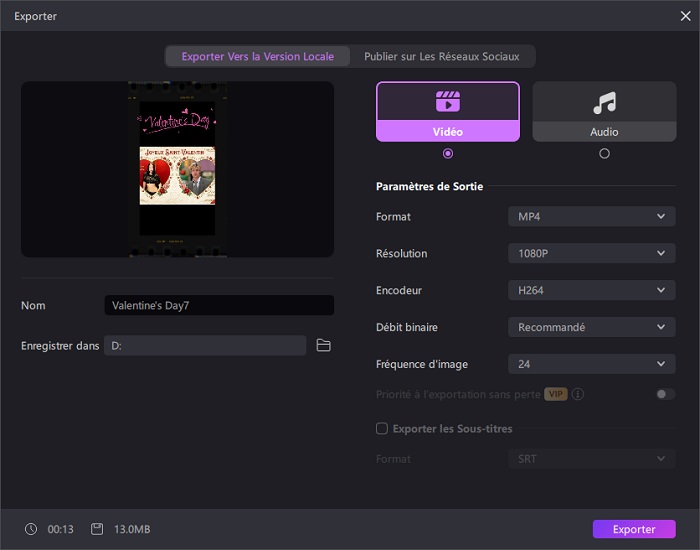700x550 pixels.
Task: Open the Format MP4 dropdown
Action: pyautogui.click(x=591, y=216)
